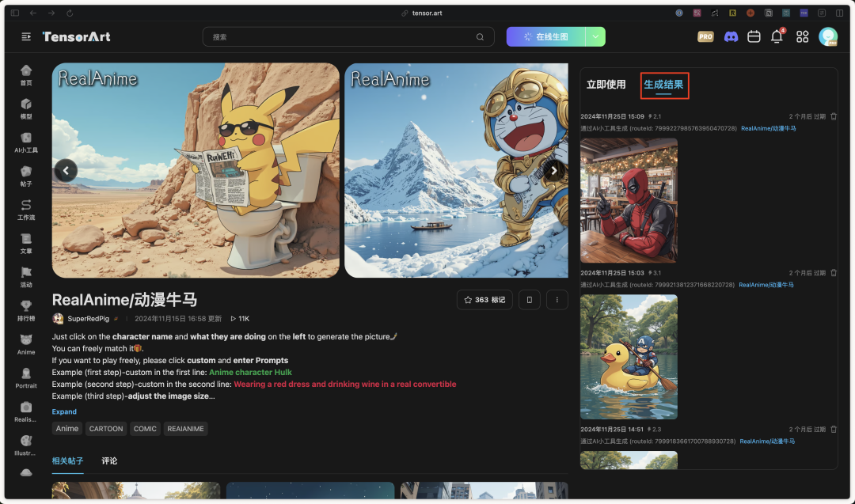Show next carousel image
Screen dimensions: 855x504
tap(553, 171)
